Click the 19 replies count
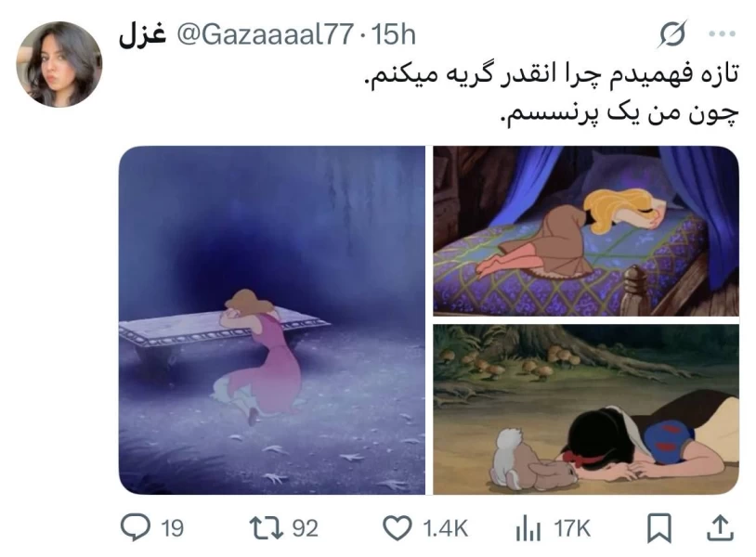Screen dimensions: 756x557 [x=172, y=528]
